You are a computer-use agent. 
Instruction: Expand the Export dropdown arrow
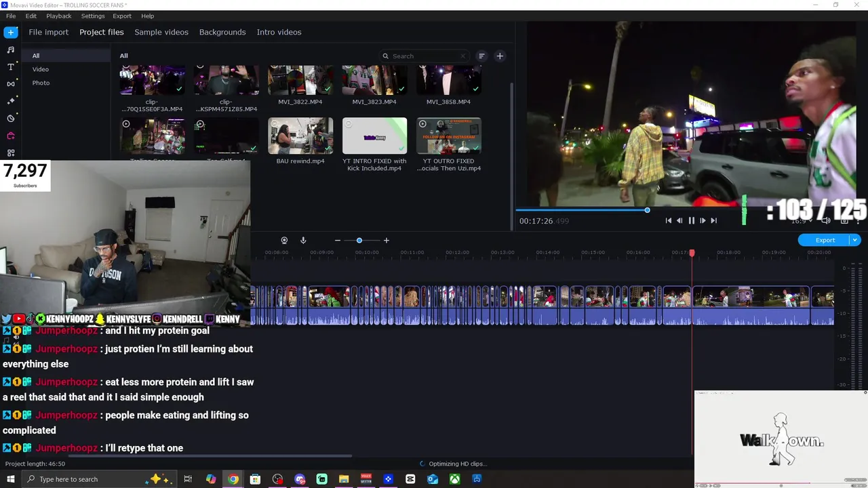coord(855,240)
